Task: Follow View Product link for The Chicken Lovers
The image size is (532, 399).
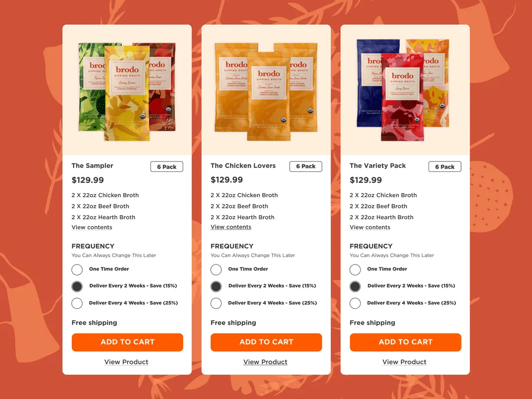Action: click(266, 362)
